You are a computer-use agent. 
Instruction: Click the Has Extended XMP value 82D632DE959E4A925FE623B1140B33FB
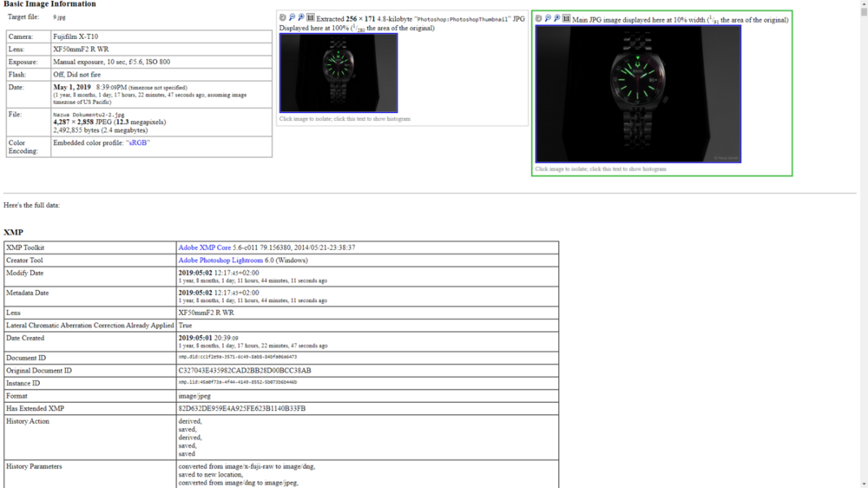[x=242, y=409]
